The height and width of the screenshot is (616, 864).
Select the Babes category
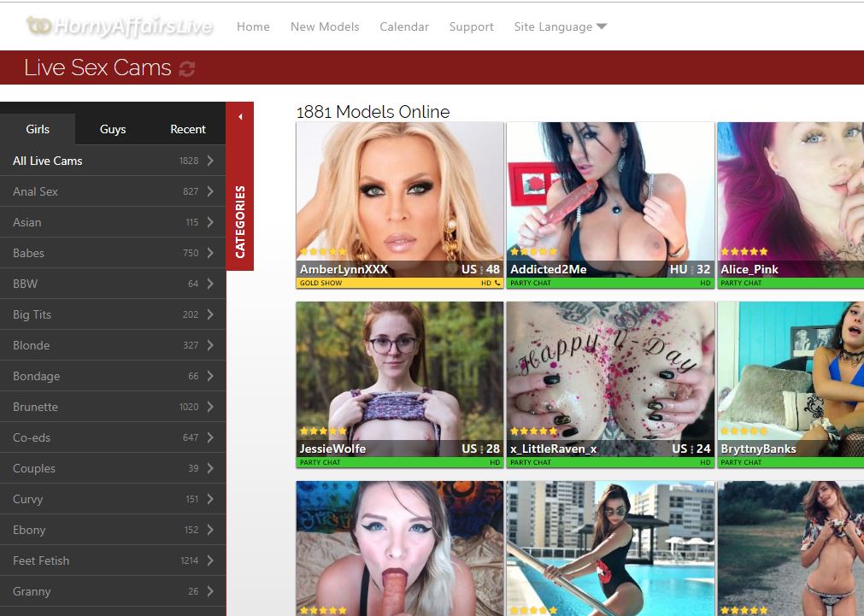pyautogui.click(x=113, y=253)
